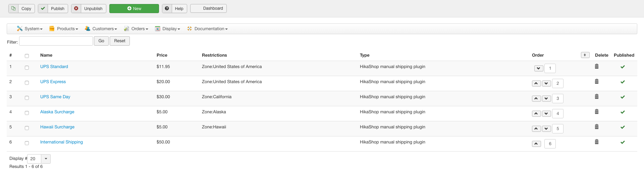Move UPS Express up in order
This screenshot has height=181, width=644.
(536, 83)
